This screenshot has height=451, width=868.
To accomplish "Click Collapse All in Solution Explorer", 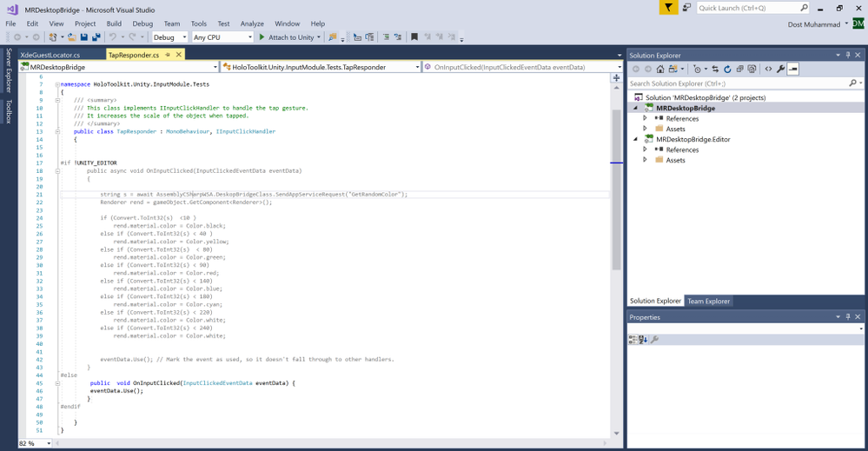I will (739, 69).
